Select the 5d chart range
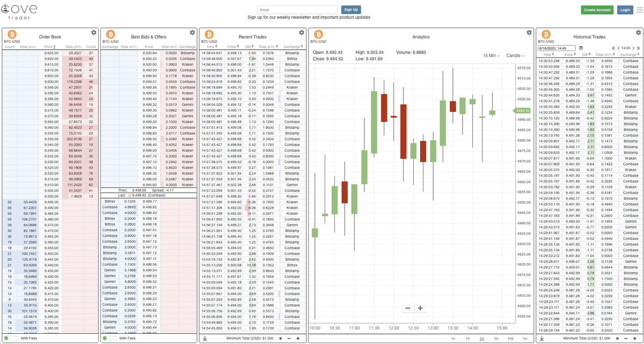This screenshot has height=344, width=644. [x=496, y=339]
